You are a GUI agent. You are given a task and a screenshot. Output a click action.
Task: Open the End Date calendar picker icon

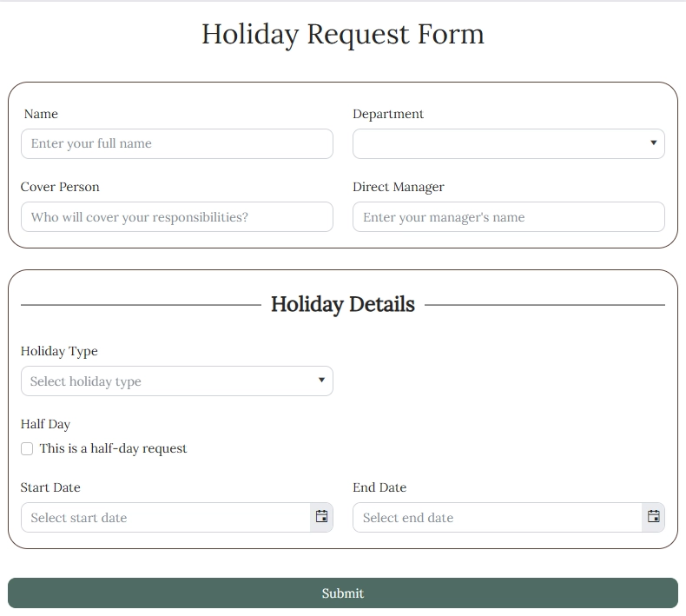tap(653, 517)
